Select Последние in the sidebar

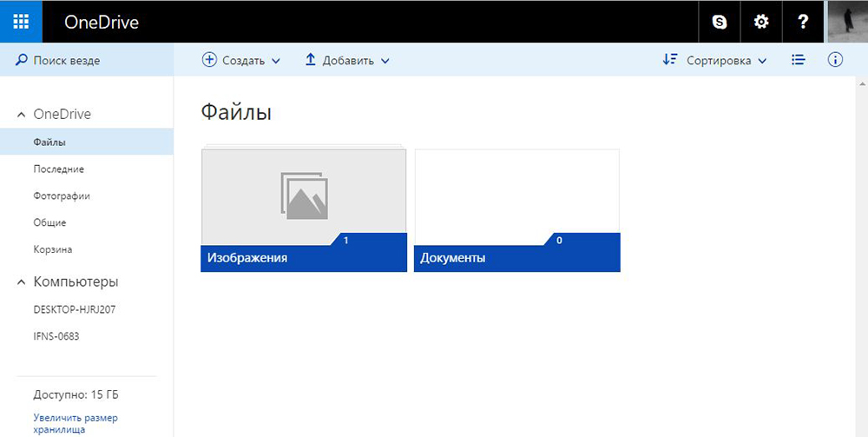pyautogui.click(x=59, y=169)
